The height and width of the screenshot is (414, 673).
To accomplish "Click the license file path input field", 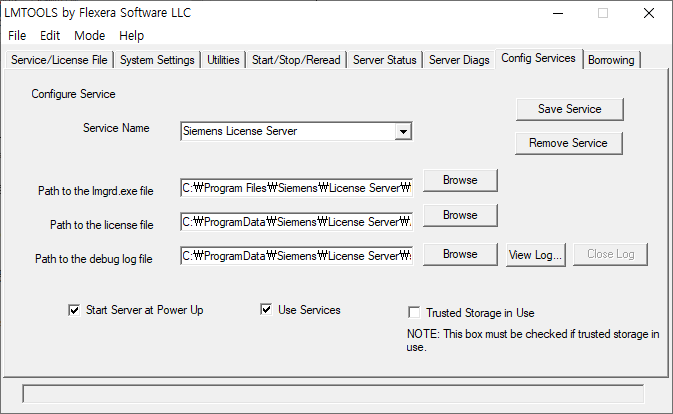I will [x=297, y=222].
